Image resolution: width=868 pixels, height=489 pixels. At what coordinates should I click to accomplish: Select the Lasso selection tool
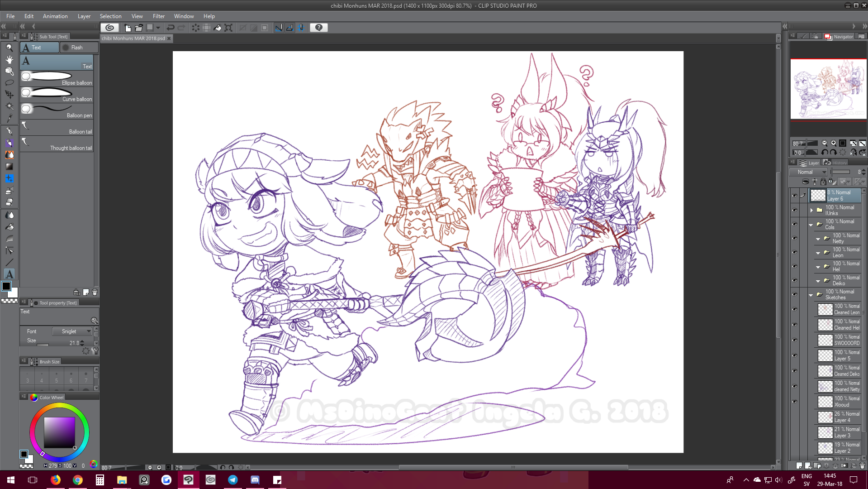tap(9, 83)
